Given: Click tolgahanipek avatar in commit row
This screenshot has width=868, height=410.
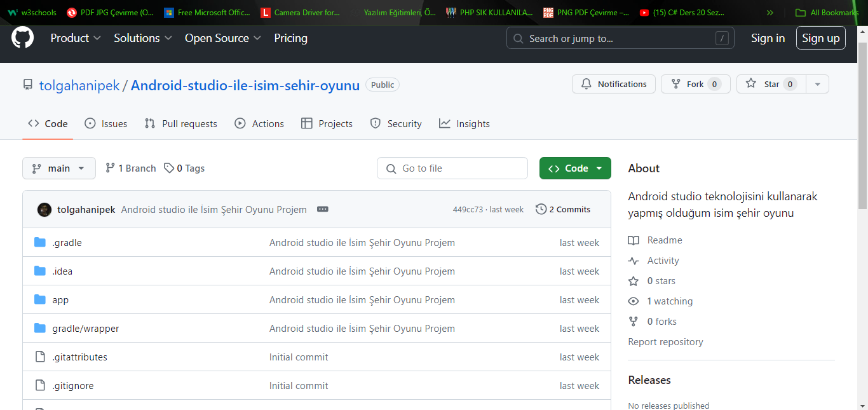Looking at the screenshot, I should [44, 209].
